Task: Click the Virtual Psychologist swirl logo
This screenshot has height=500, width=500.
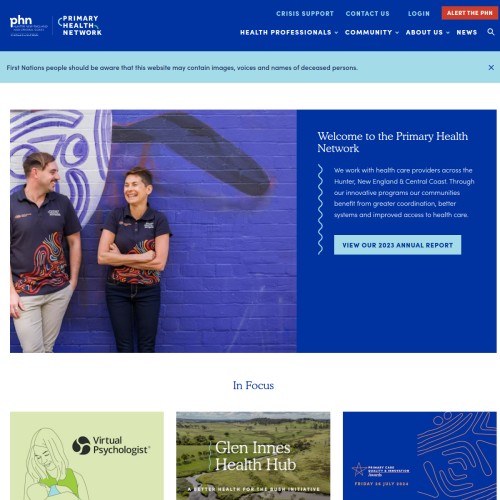Action: [81, 445]
